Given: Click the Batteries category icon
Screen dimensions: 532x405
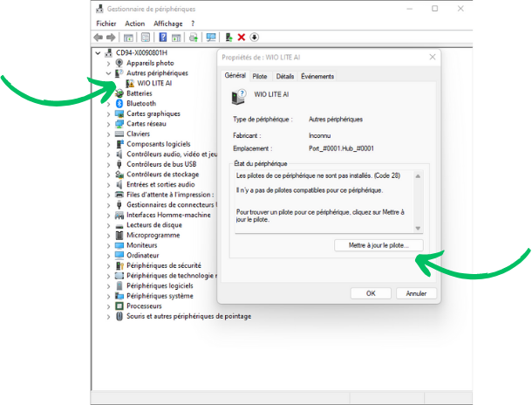Looking at the screenshot, I should coord(119,93).
